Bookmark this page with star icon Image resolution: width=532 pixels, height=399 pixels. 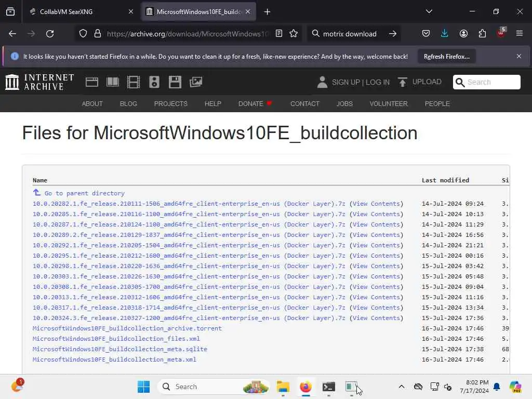pos(294,34)
